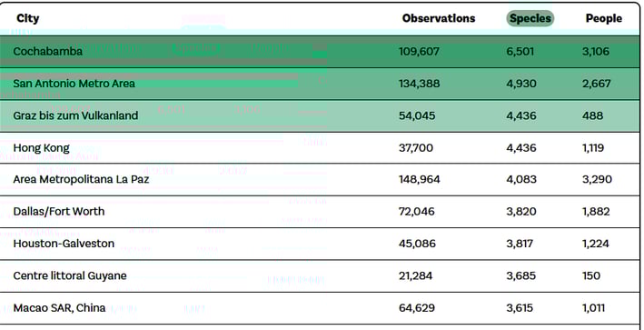This screenshot has height=330, width=644.
Task: Open the Houston-Galveston city entry
Action: (320, 244)
